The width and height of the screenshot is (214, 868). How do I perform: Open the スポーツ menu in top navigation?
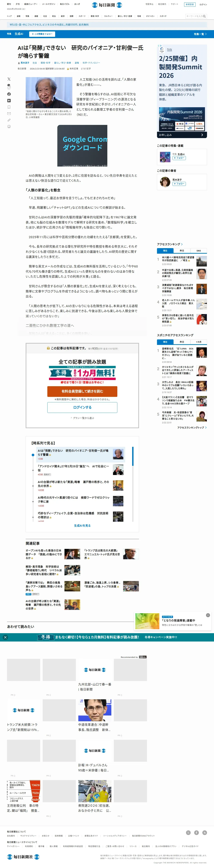[x=82, y=16]
